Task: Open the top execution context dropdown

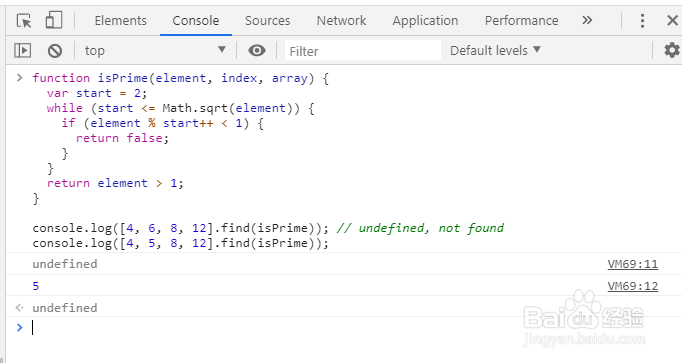Action: [155, 50]
